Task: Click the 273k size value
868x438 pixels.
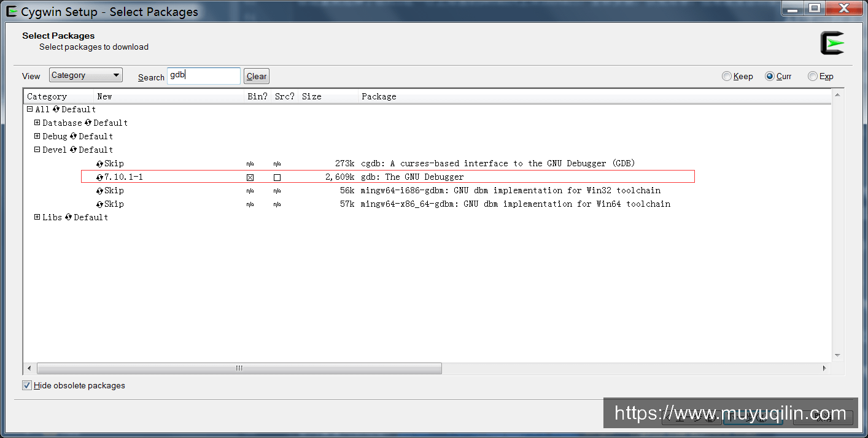Action: 344,164
